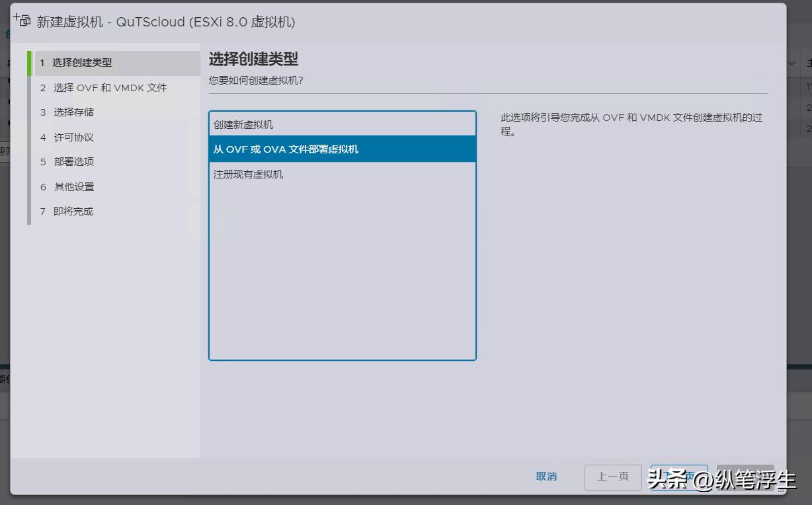812x505 pixels.
Task: Jump to step 3 "选择存储"
Action: pyautogui.click(x=75, y=112)
